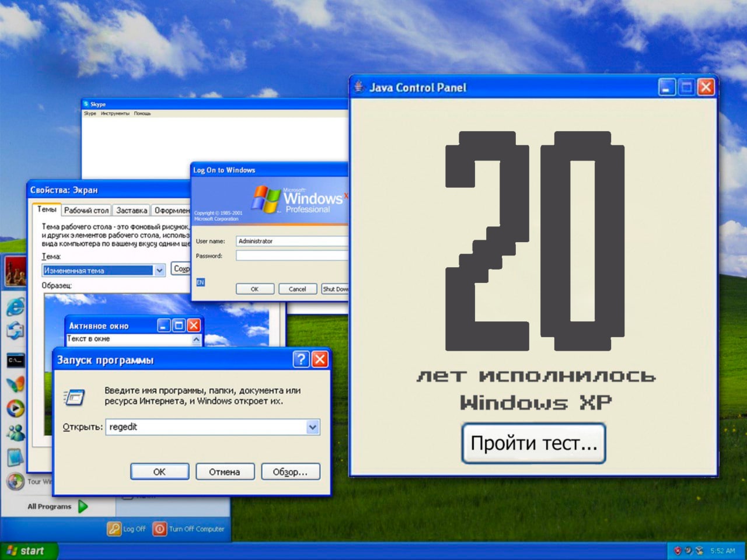Click OK in the Запуск программы dialog
Image resolution: width=747 pixels, height=560 pixels.
pos(159,471)
